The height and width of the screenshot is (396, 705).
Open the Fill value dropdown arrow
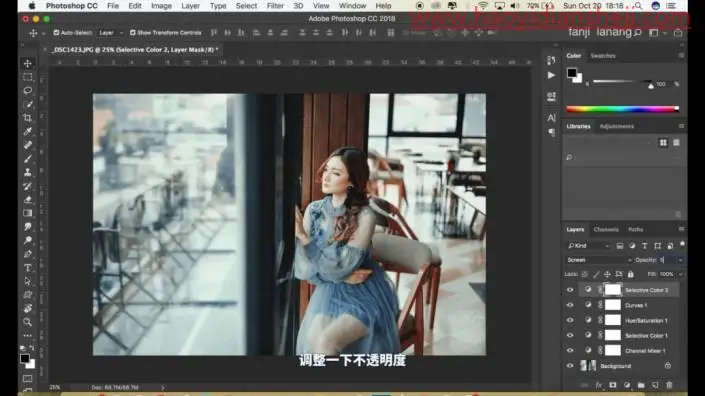[680, 274]
